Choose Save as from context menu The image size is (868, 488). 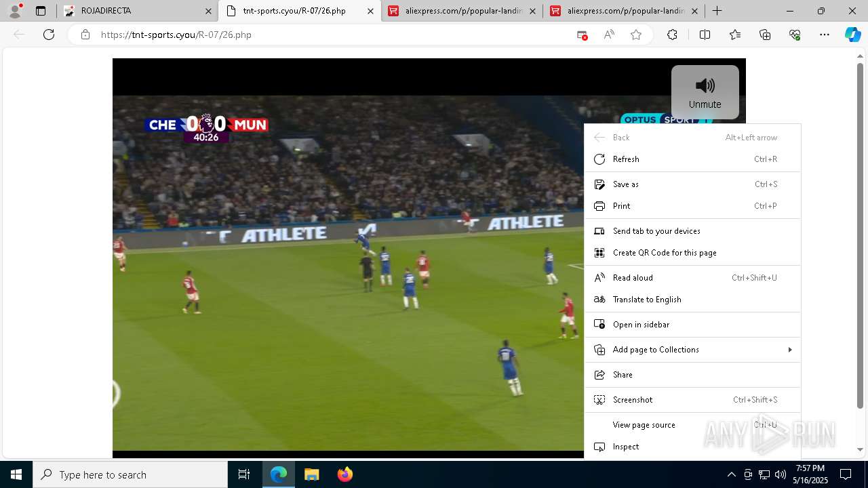click(x=692, y=184)
